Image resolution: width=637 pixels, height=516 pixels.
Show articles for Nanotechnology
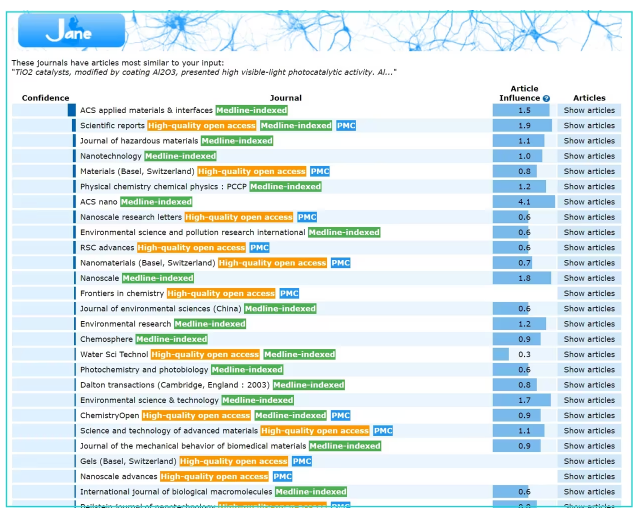click(x=589, y=156)
